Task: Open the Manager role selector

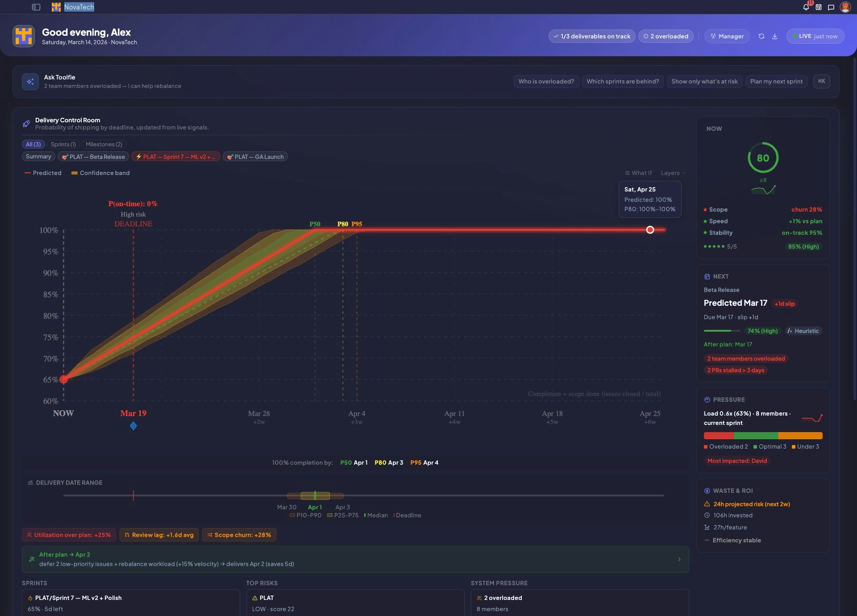Action: coord(727,36)
